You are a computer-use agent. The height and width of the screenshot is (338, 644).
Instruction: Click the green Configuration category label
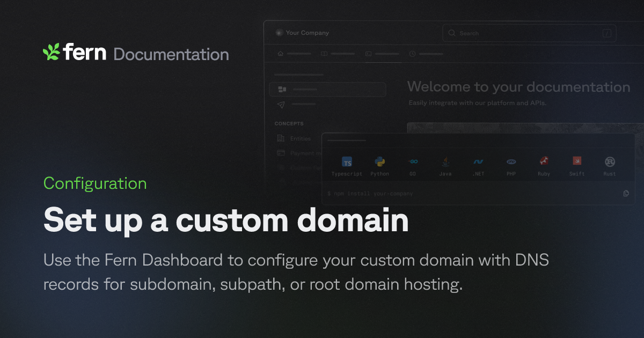95,183
